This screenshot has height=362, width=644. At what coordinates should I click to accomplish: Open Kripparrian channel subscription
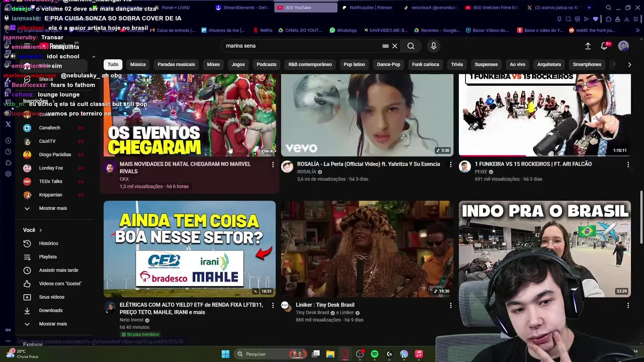point(53,195)
